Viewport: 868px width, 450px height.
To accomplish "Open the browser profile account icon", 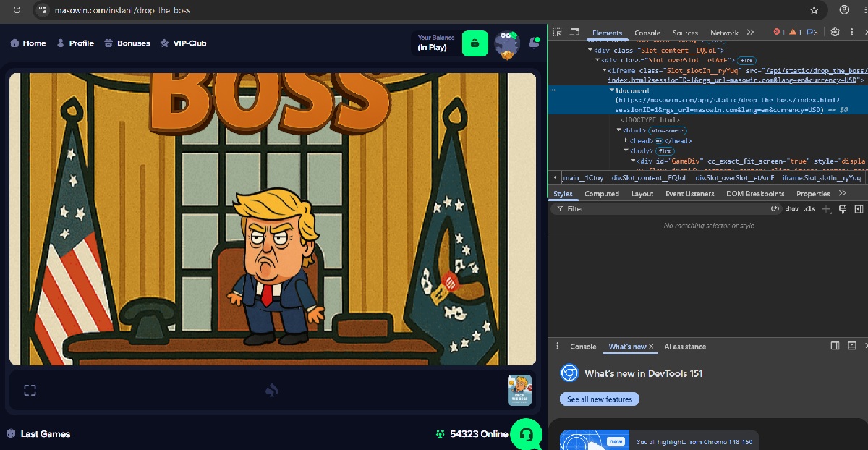I will coord(844,10).
